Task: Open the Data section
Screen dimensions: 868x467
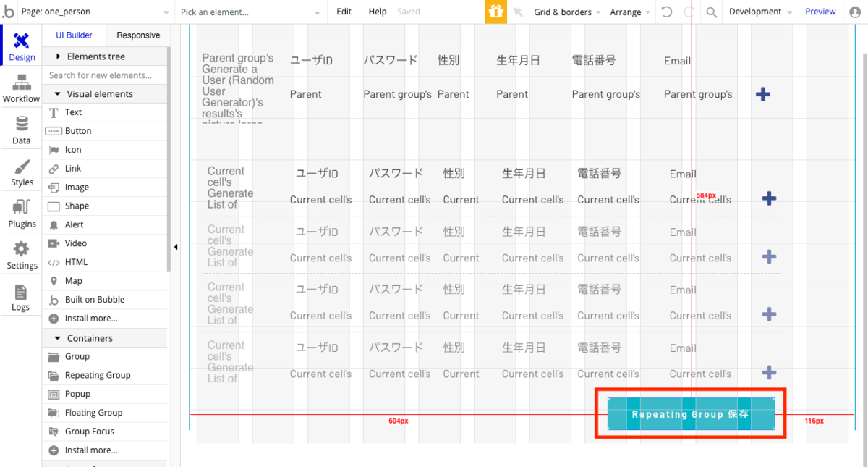Action: [21, 130]
